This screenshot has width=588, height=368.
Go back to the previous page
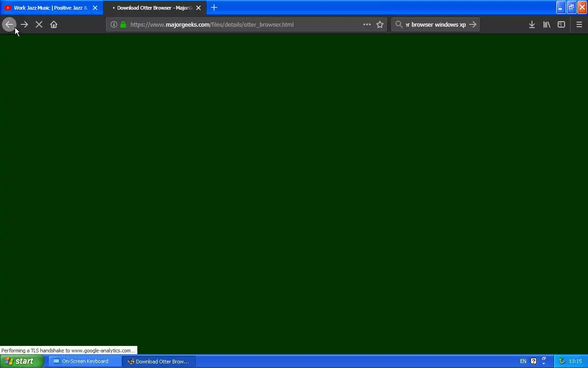(9, 24)
